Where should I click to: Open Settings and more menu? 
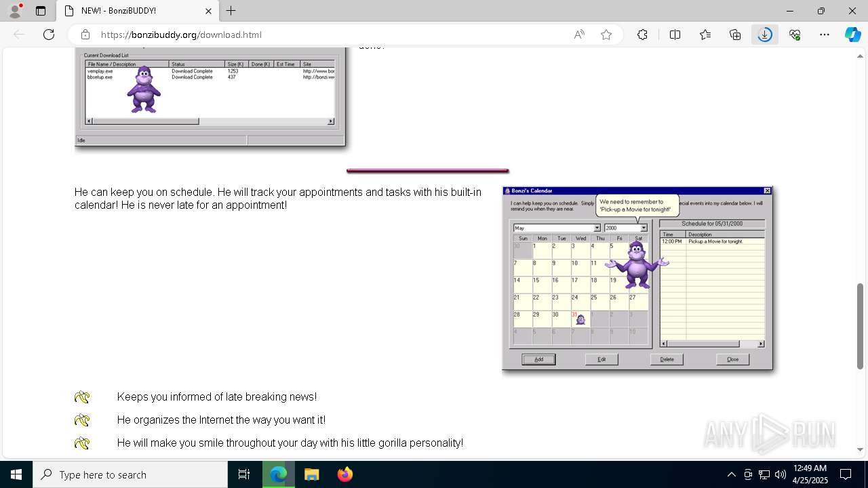[x=825, y=35]
